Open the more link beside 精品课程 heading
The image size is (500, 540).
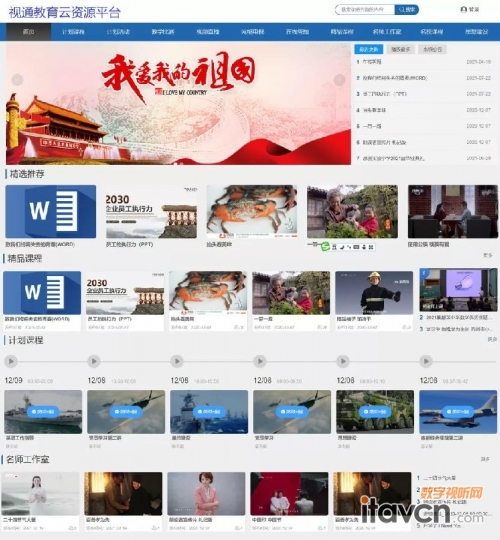pyautogui.click(x=488, y=255)
